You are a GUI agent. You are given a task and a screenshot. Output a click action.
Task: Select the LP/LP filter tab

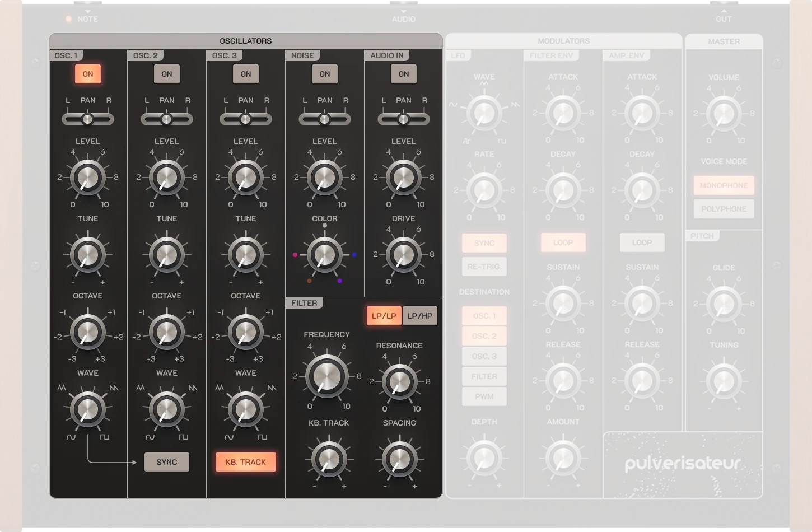click(x=384, y=315)
